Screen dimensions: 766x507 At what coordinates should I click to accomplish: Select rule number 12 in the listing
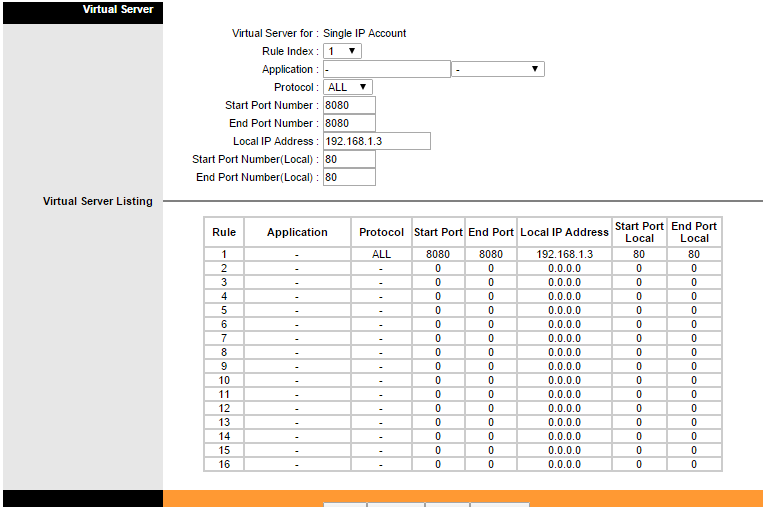point(224,408)
